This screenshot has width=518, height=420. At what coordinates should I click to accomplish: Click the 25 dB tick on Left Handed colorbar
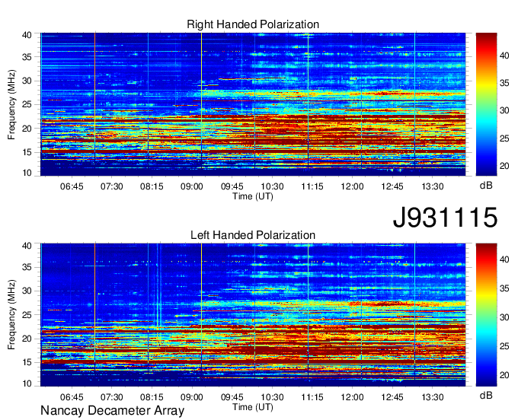coord(504,346)
